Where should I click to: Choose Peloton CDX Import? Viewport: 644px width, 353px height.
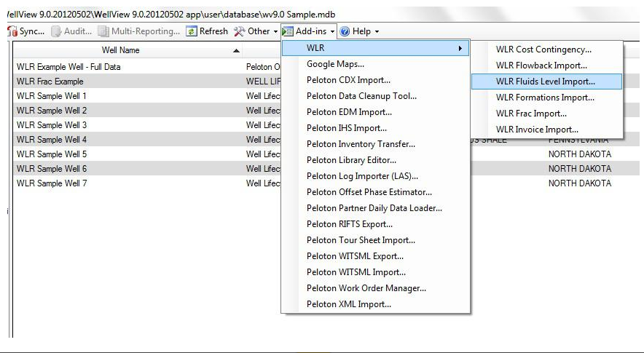coord(375,80)
